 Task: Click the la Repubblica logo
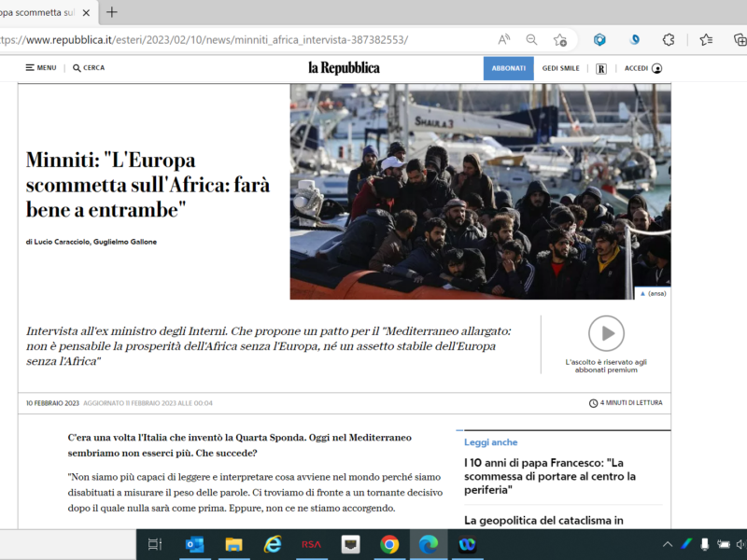344,68
